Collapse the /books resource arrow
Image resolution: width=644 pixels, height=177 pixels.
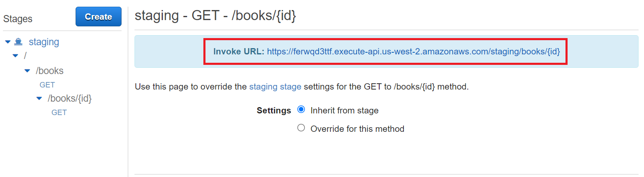click(x=27, y=71)
